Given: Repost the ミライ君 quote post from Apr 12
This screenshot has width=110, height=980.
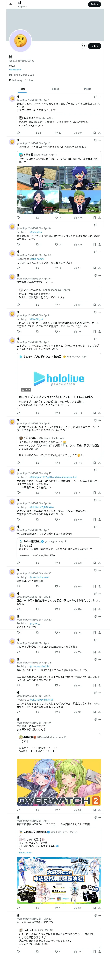Looking at the screenshot, I should pyautogui.click(x=37, y=218).
